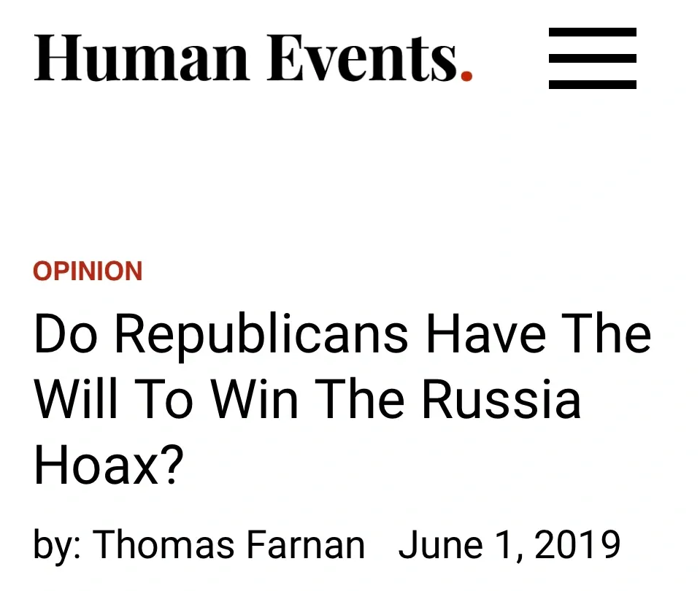View author Thomas Farnan's profile

pyautogui.click(x=228, y=545)
